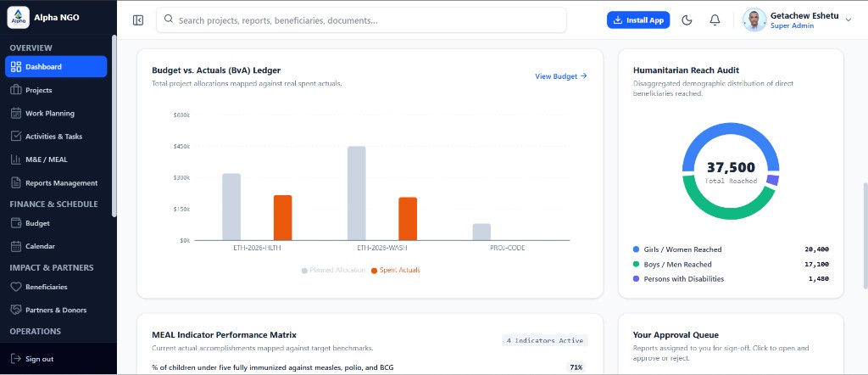This screenshot has width=868, height=375.
Task: Click the View Budget link
Action: pyautogui.click(x=561, y=76)
